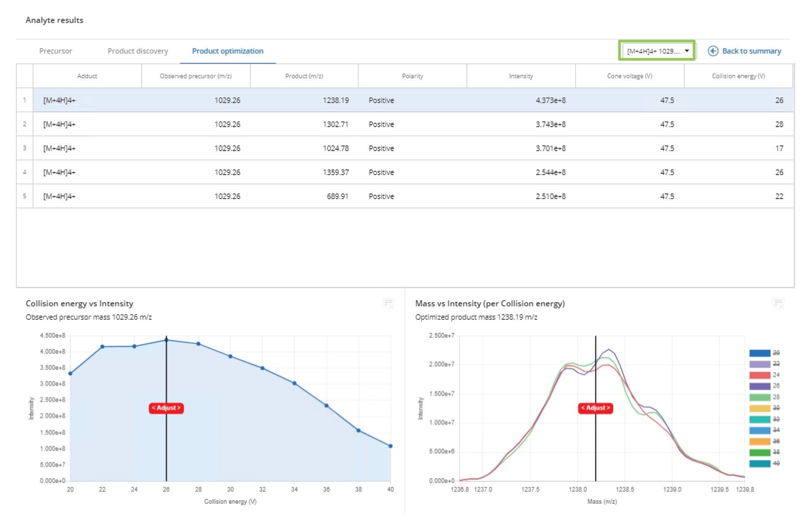Viewport: 812px width, 522px height.
Task: Click the Adjust marker on collision energy plot
Action: click(166, 408)
